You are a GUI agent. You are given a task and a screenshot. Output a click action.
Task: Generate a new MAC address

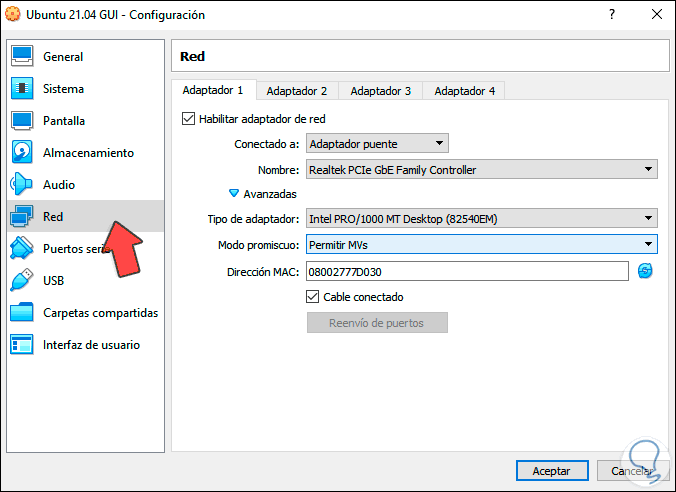pyautogui.click(x=645, y=271)
